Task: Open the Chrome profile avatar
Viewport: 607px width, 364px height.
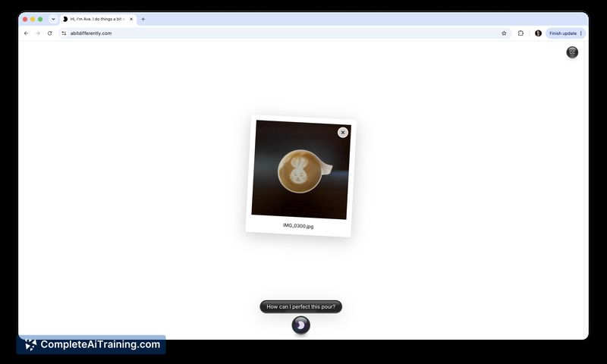Action: [x=538, y=33]
